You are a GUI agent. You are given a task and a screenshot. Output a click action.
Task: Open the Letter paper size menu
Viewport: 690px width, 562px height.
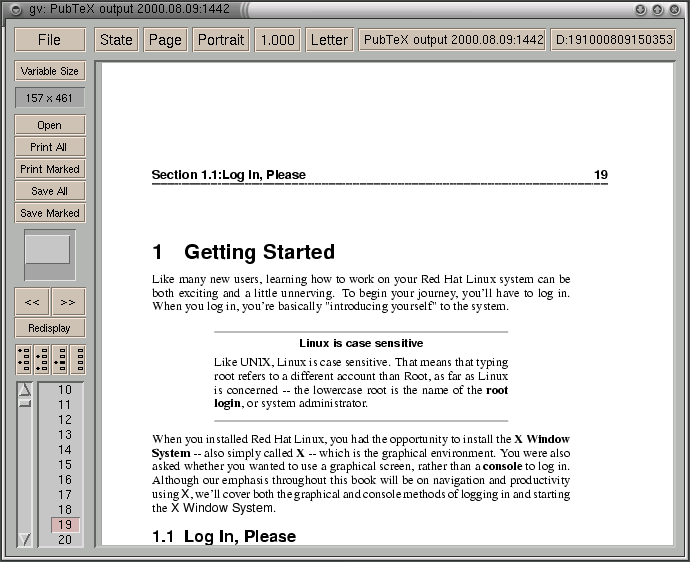pyautogui.click(x=329, y=40)
